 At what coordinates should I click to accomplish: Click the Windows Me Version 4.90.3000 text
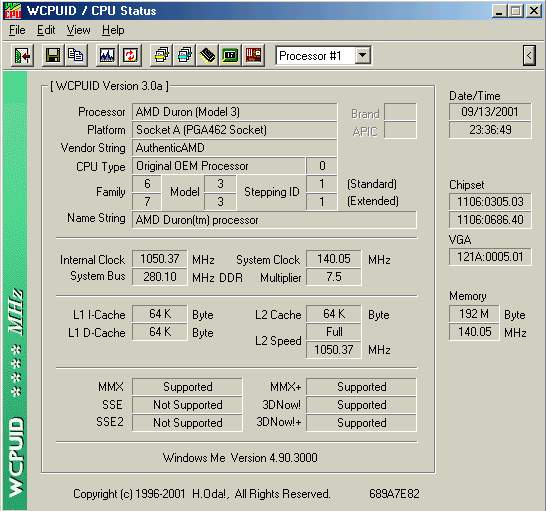(x=240, y=457)
